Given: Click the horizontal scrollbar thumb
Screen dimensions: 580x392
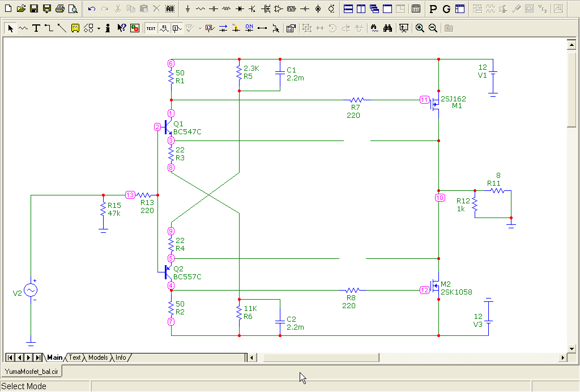Looking at the screenshot, I should (x=321, y=357).
